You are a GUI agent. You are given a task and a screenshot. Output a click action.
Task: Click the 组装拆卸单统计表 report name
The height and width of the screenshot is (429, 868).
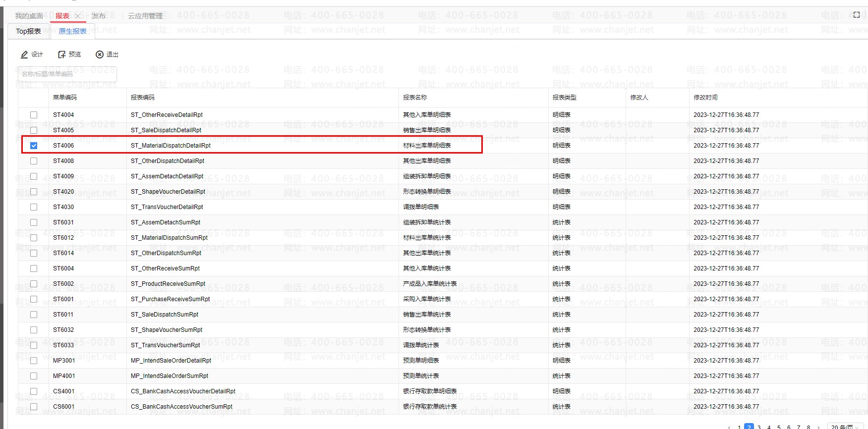click(x=427, y=222)
